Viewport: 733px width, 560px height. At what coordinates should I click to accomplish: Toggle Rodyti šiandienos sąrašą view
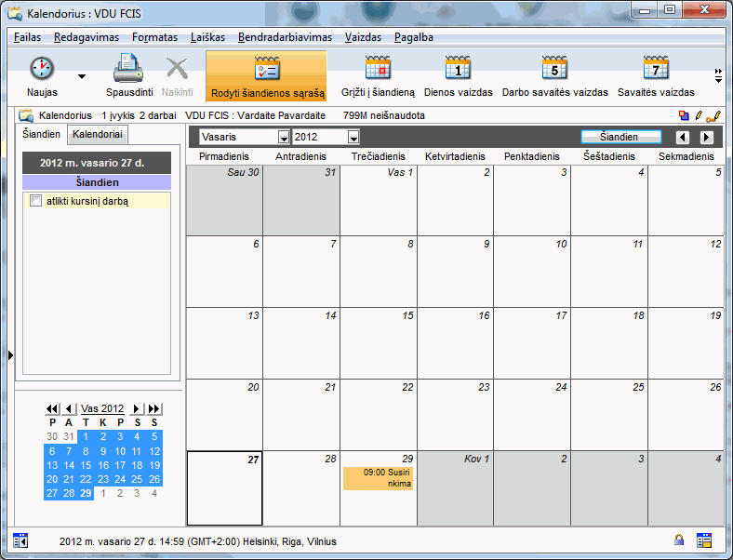pyautogui.click(x=267, y=75)
